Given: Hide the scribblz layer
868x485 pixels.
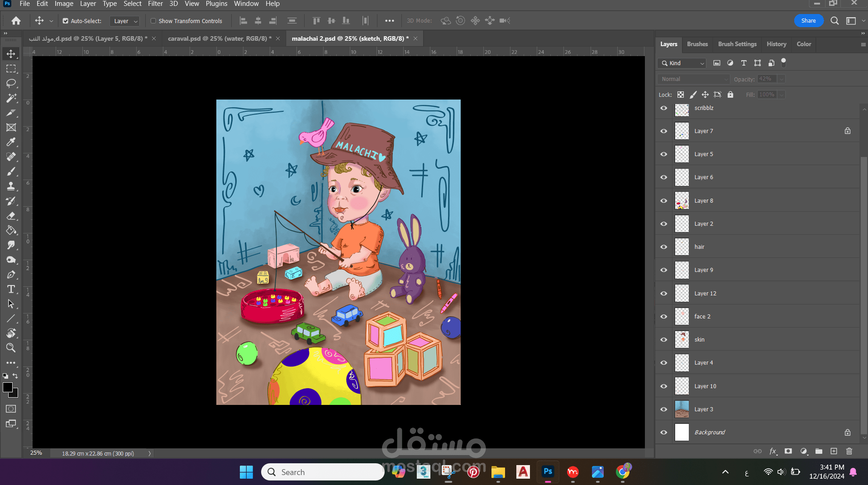Looking at the screenshot, I should pos(664,108).
